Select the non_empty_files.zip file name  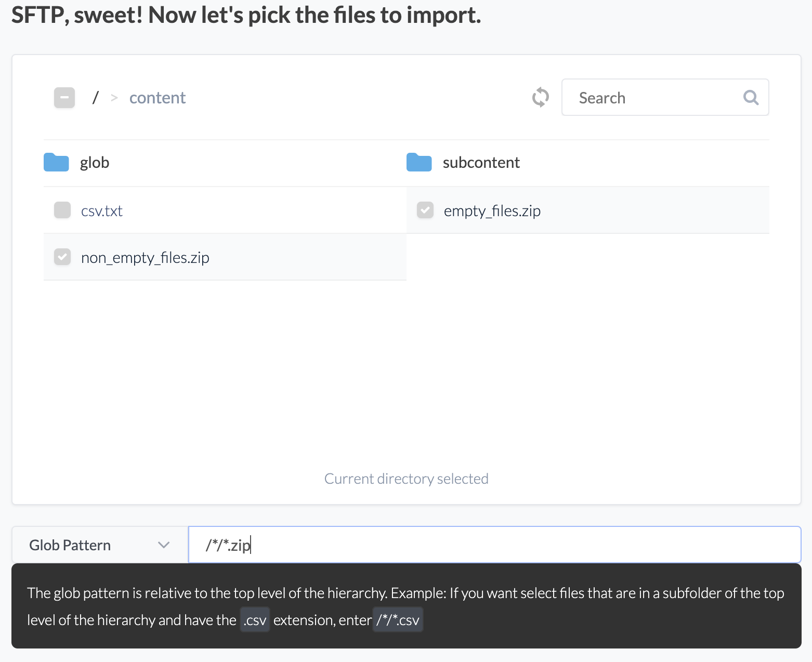145,258
